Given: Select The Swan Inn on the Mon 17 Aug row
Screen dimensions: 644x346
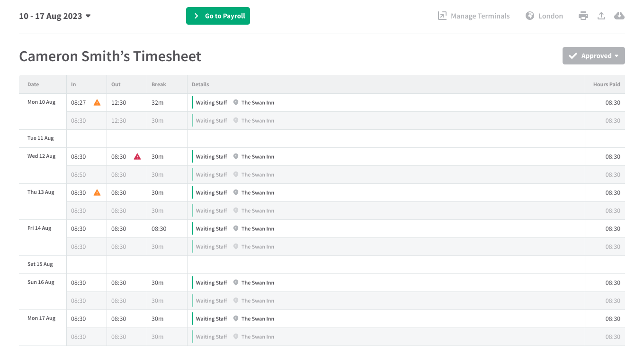Looking at the screenshot, I should tap(258, 319).
